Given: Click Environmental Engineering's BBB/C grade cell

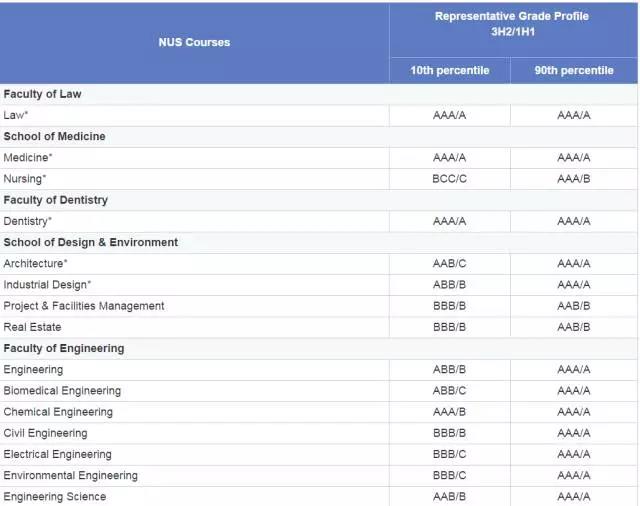Looking at the screenshot, I should tap(449, 476).
